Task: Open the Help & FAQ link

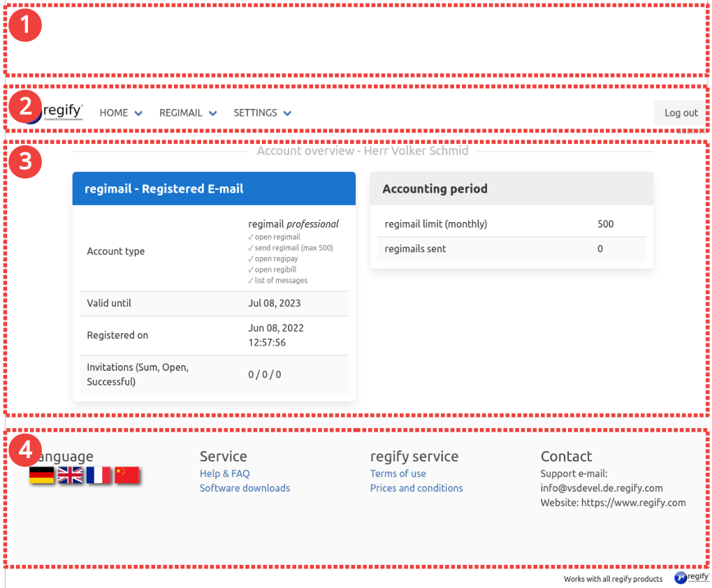Action: (225, 473)
